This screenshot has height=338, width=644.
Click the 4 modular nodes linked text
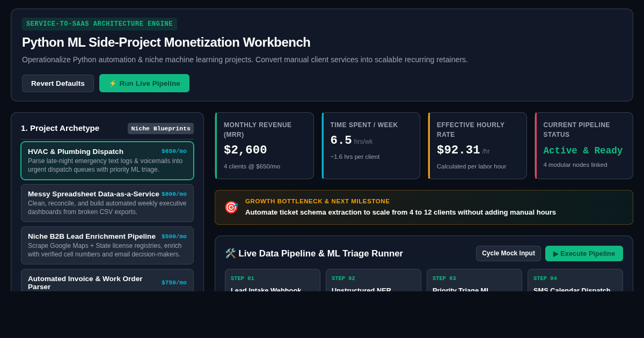(x=575, y=165)
